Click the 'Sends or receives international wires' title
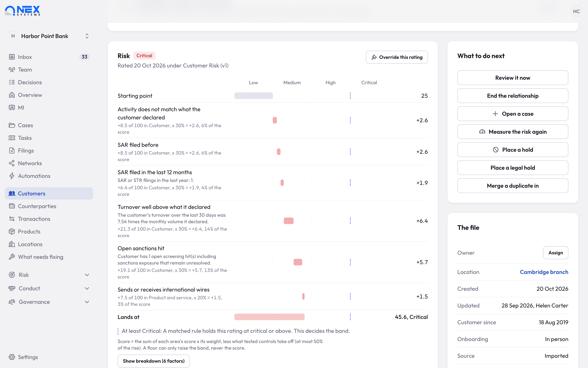This screenshot has width=588, height=368. [x=163, y=290]
